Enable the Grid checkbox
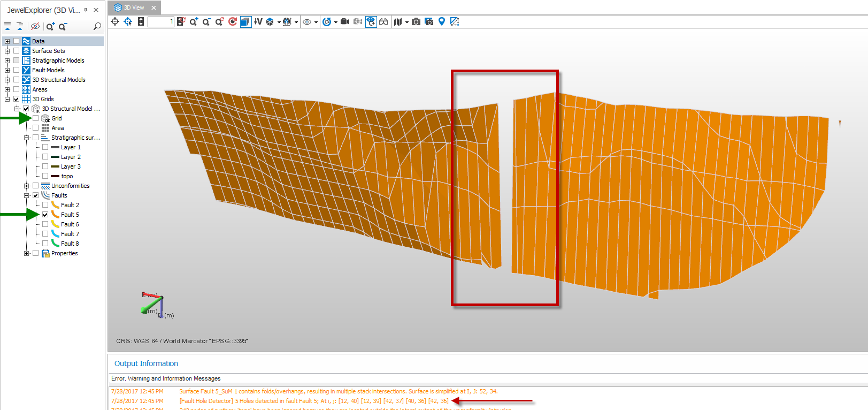The image size is (868, 410). tap(36, 118)
